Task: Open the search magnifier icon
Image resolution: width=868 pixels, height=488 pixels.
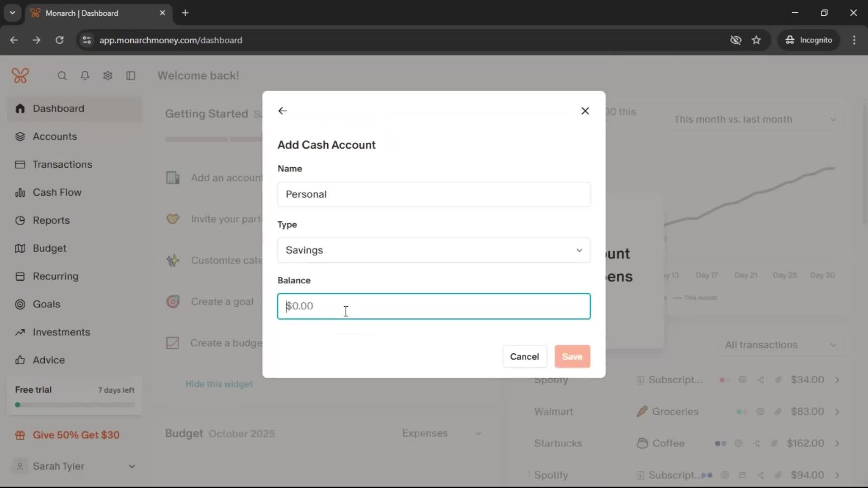Action: 62,76
